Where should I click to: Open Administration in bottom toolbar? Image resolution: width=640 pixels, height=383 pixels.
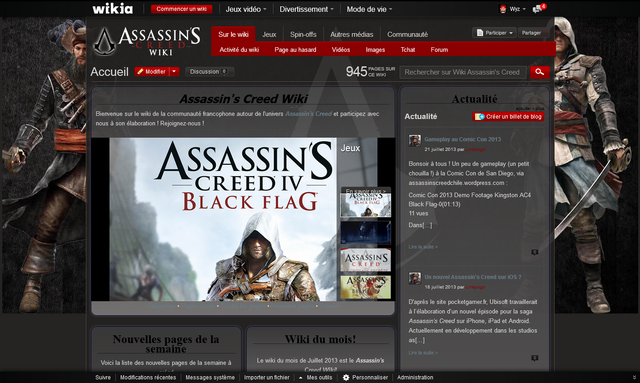pos(415,377)
